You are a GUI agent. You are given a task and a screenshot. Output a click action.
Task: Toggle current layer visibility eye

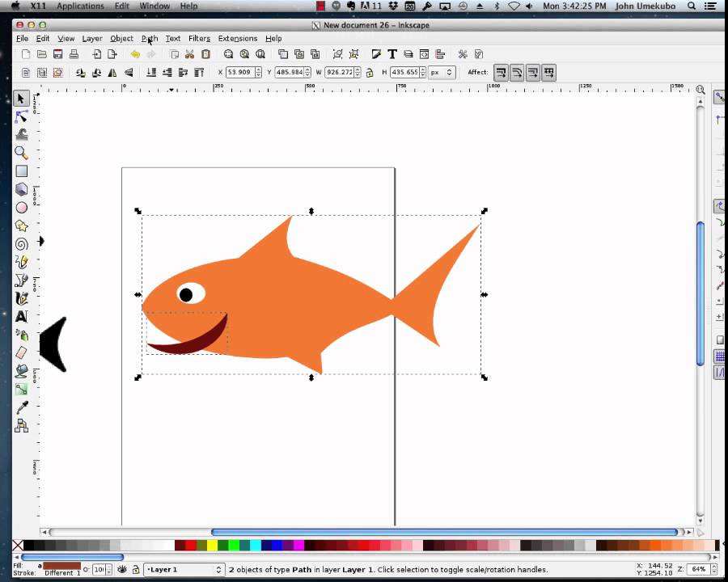(x=122, y=570)
